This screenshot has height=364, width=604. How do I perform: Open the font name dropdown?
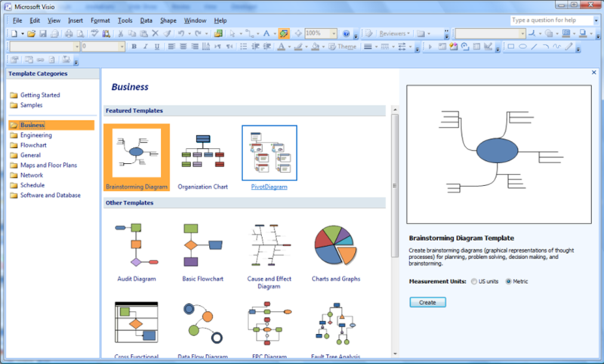(x=76, y=47)
